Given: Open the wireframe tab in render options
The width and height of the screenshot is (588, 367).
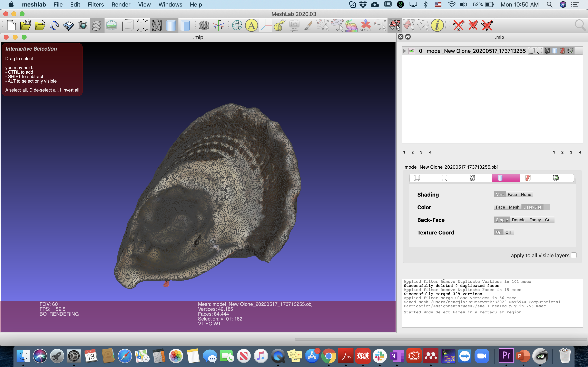Looking at the screenshot, I should (472, 178).
